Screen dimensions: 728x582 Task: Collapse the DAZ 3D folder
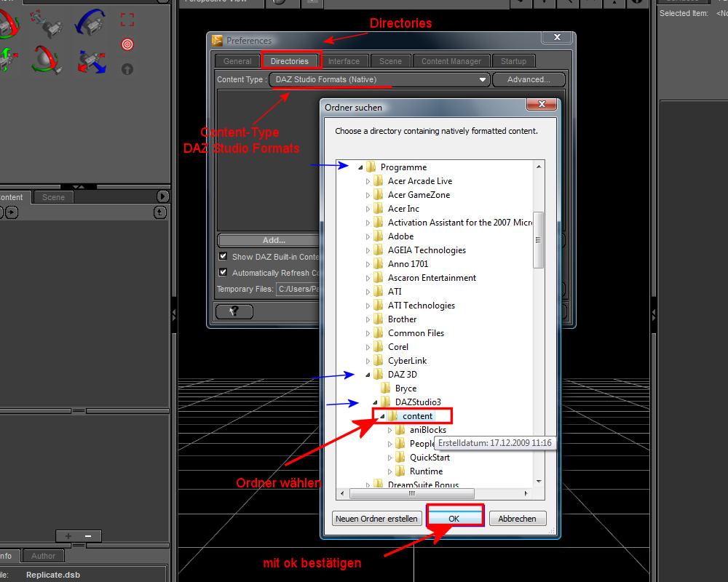(x=368, y=375)
